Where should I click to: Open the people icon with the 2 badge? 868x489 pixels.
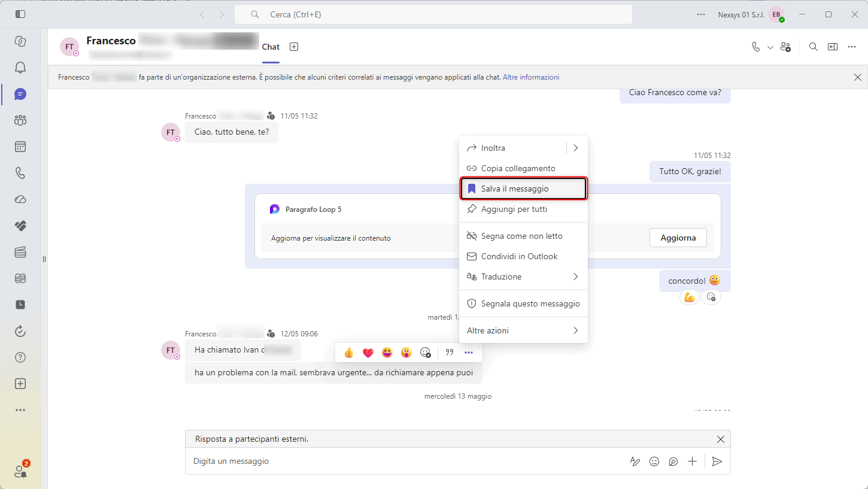[x=21, y=470]
